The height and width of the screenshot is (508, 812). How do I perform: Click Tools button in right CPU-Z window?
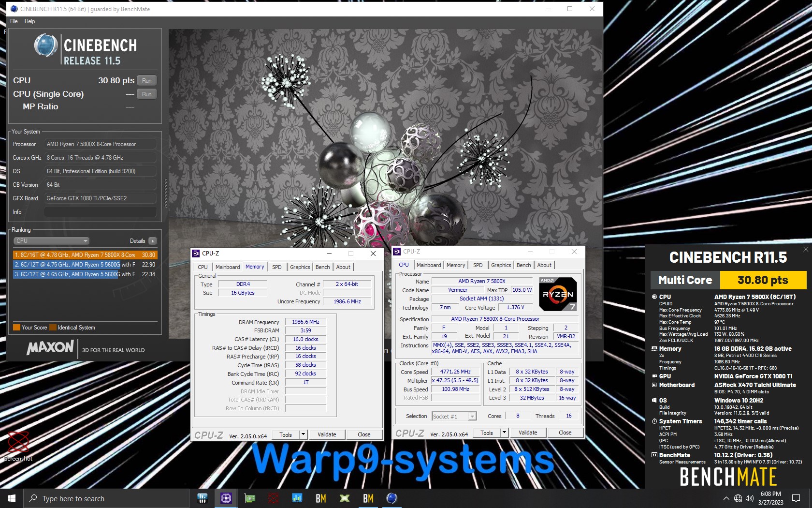click(x=487, y=433)
